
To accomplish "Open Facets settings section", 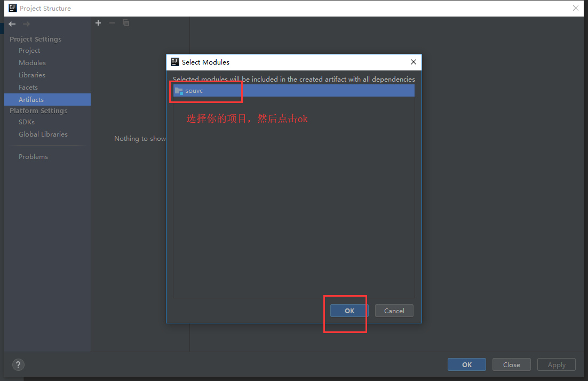I will 28,88.
